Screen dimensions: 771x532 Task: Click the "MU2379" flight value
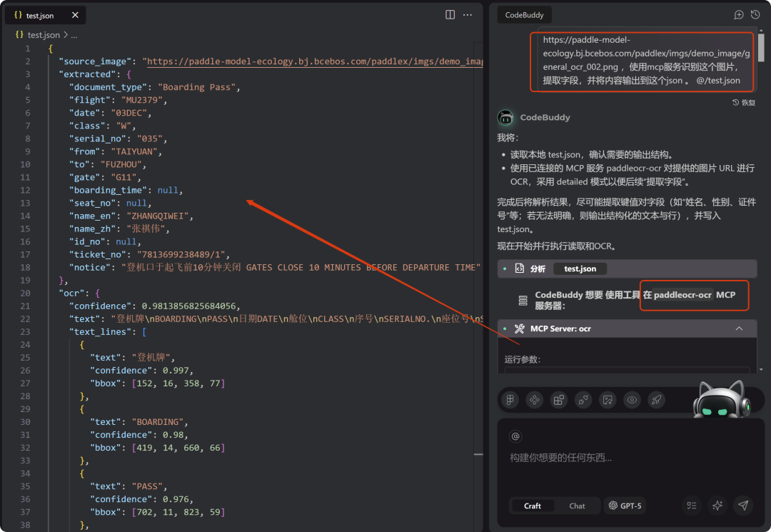[x=141, y=100]
